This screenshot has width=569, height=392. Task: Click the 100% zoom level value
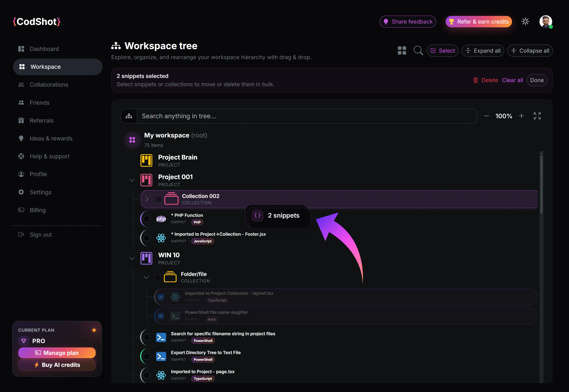click(x=504, y=116)
